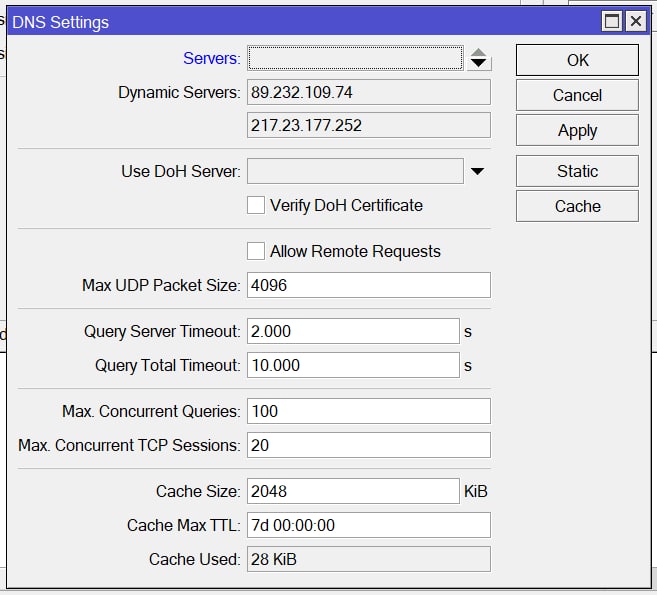Edit Max. Concurrent TCP Sessions field

click(x=369, y=445)
